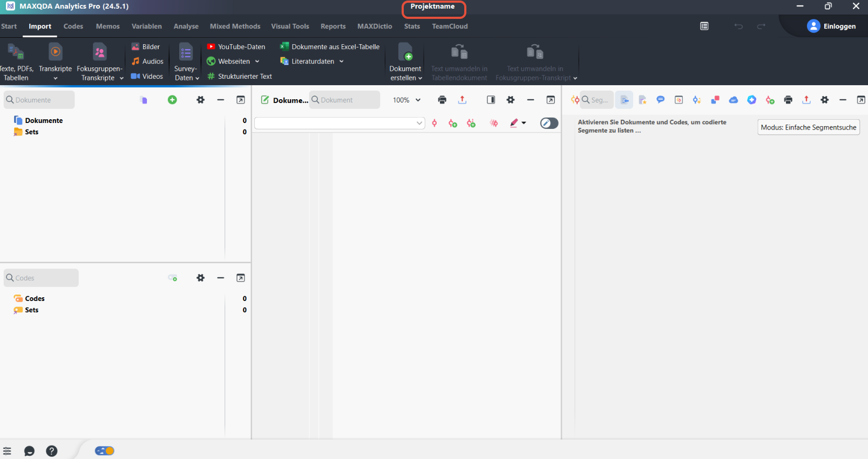Print the retrieved segments list

tap(788, 100)
